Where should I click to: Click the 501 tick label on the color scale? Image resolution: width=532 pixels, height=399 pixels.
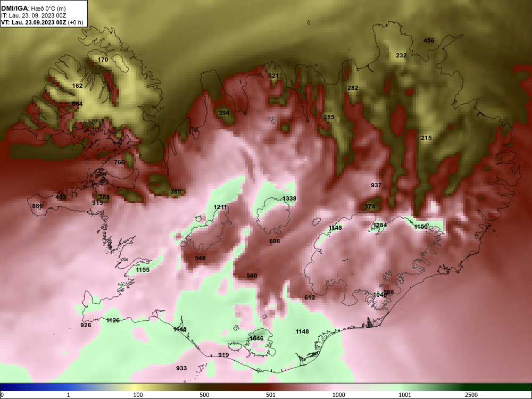tap(271, 395)
